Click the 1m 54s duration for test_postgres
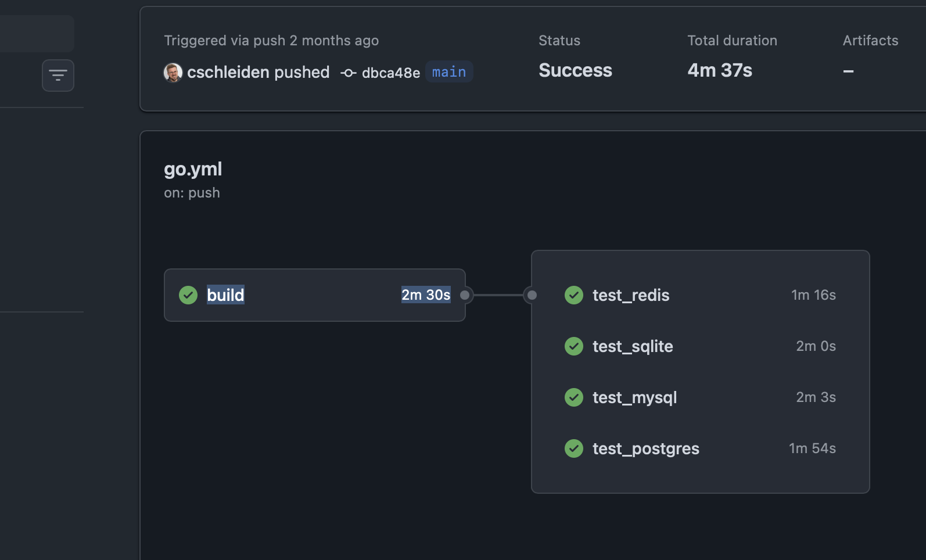Image resolution: width=926 pixels, height=560 pixels. (812, 448)
